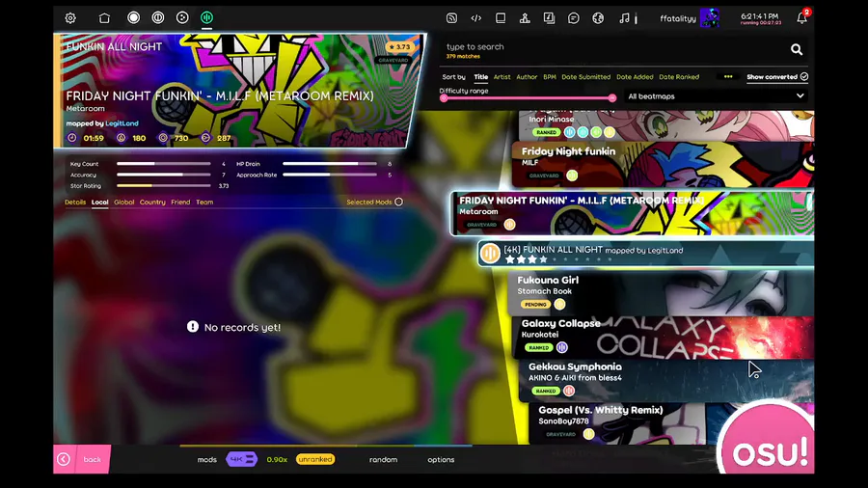This screenshot has height=488, width=868.
Task: Click the clock showing 6:21:41 PM
Action: (760, 16)
